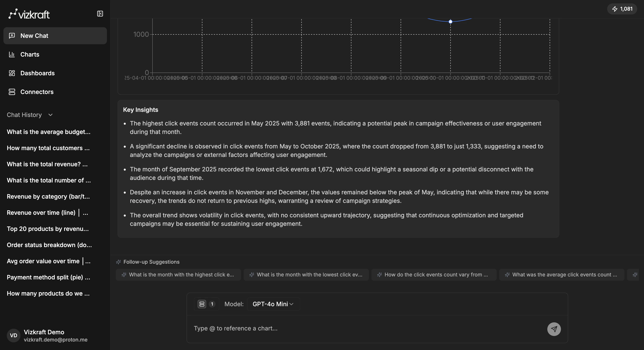This screenshot has height=350, width=644.
Task: Reveal more follow-up suggestions at far right
Action: point(635,275)
